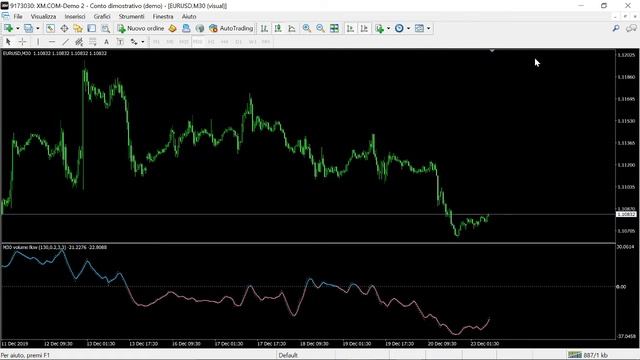Viewport: 640px width, 360px height.
Task: Click the blue user-with-screen icon
Action: click(x=186, y=28)
